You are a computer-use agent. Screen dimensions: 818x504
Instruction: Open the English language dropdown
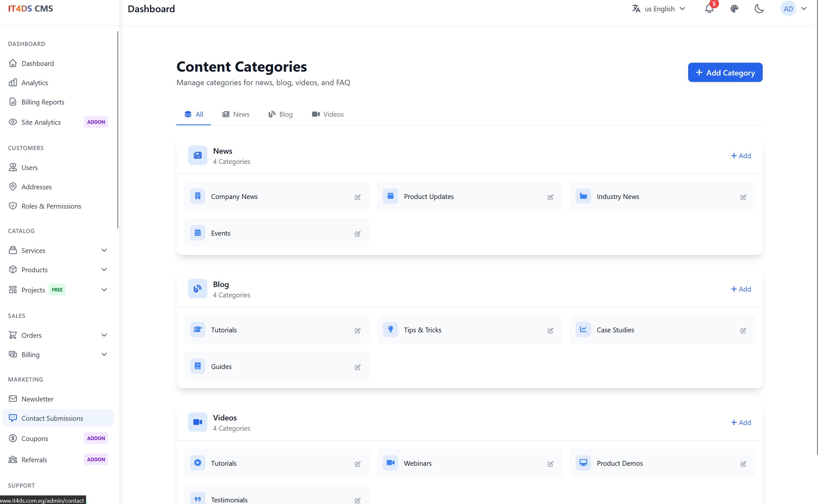(659, 9)
